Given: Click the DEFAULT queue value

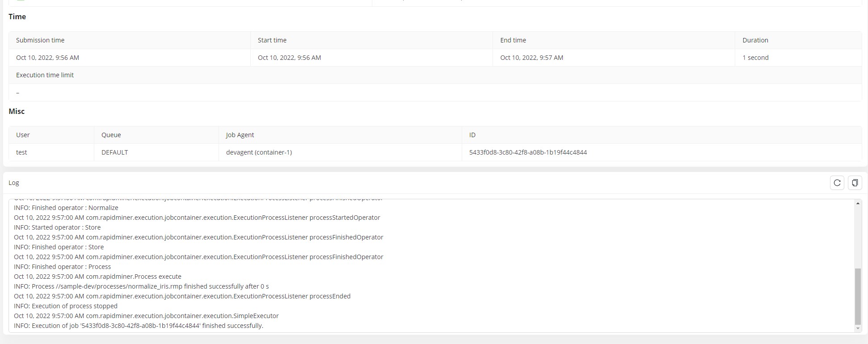Looking at the screenshot, I should [x=114, y=152].
